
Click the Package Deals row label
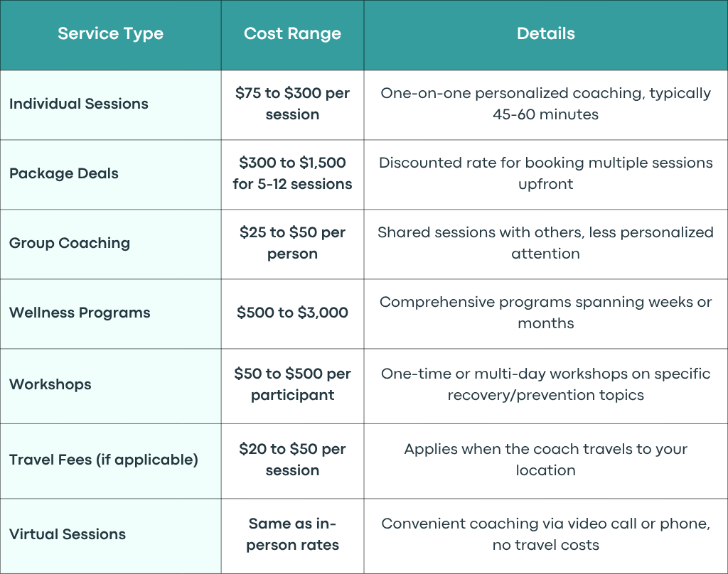coord(64,173)
